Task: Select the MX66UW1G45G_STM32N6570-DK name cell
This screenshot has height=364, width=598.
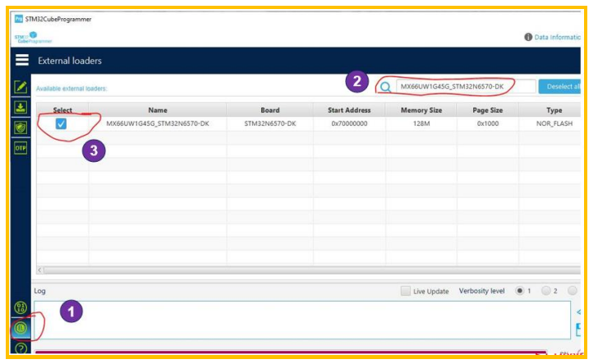Action: click(158, 123)
